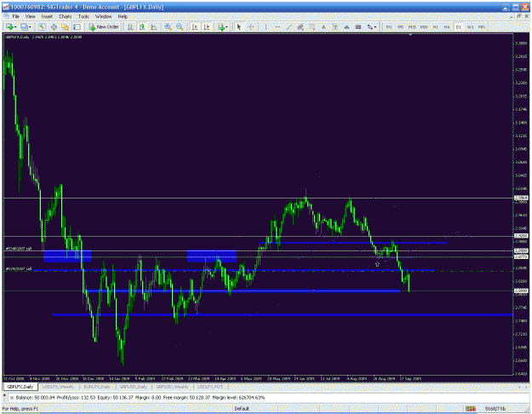Screen dimensions: 532x414
Task: Switch to GBPUSD,Daily chart tab
Action: pos(134,387)
